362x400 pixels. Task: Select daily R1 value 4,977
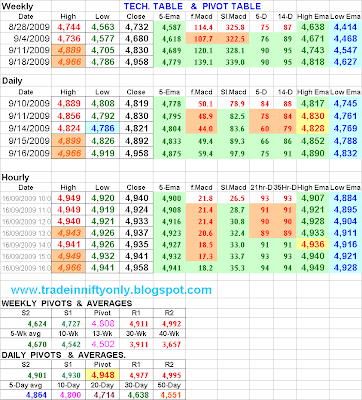[139, 376]
